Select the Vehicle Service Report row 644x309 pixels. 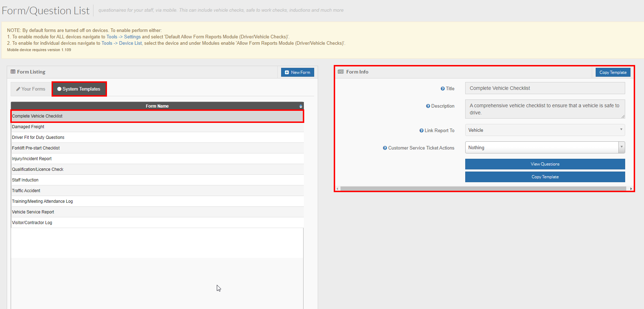pos(157,212)
